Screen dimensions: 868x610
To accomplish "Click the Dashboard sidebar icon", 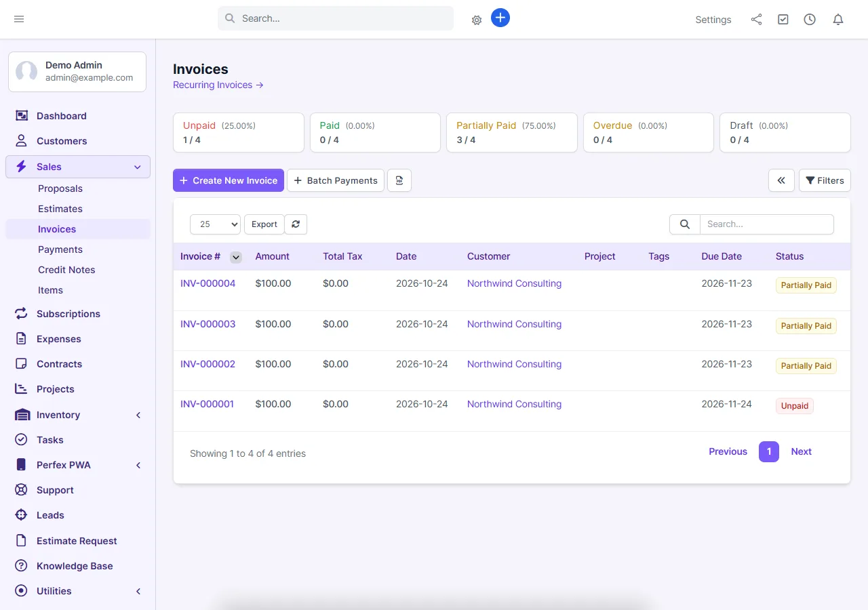I will [x=22, y=116].
